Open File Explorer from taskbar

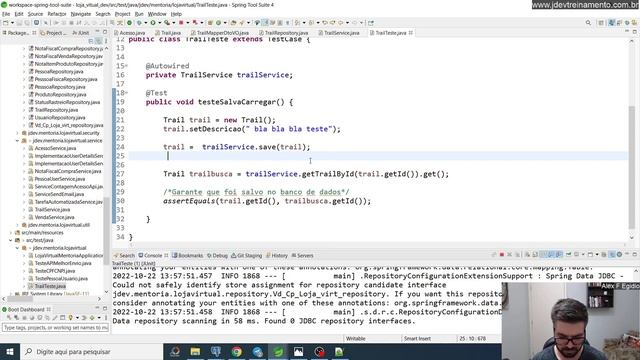[195, 351]
